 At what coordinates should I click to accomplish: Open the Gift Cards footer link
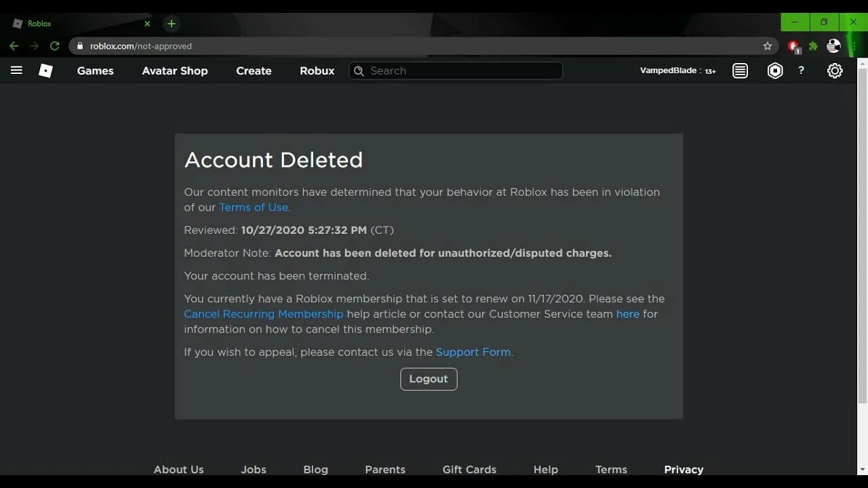tap(469, 469)
